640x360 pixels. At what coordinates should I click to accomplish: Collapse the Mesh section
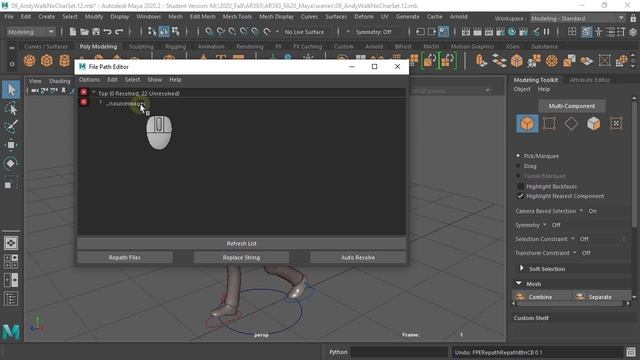point(519,283)
